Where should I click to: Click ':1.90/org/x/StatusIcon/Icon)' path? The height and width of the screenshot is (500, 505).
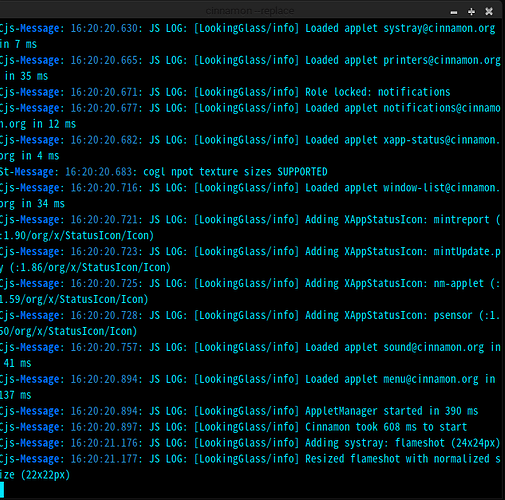(77, 236)
